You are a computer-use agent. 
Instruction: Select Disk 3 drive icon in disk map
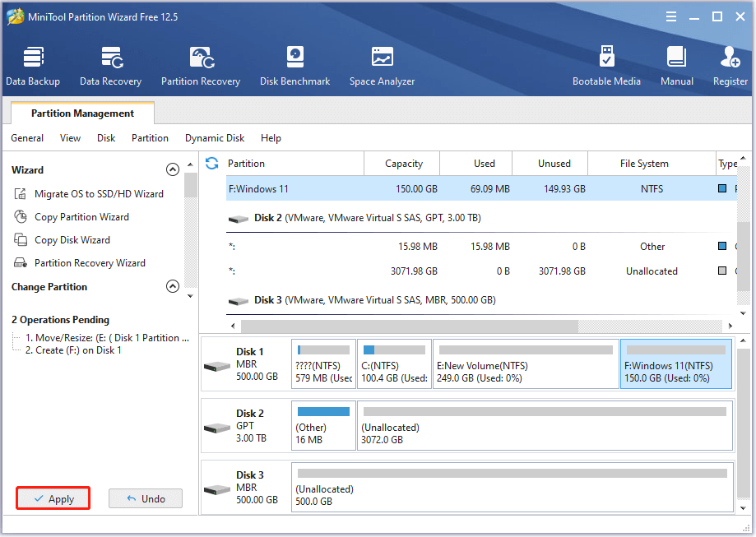(217, 490)
